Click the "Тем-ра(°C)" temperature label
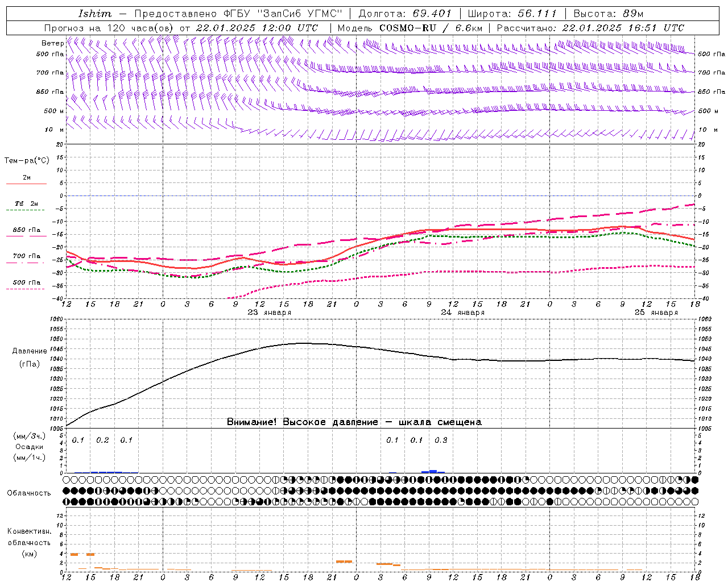Screen dimensions: 728x582 tap(27, 161)
